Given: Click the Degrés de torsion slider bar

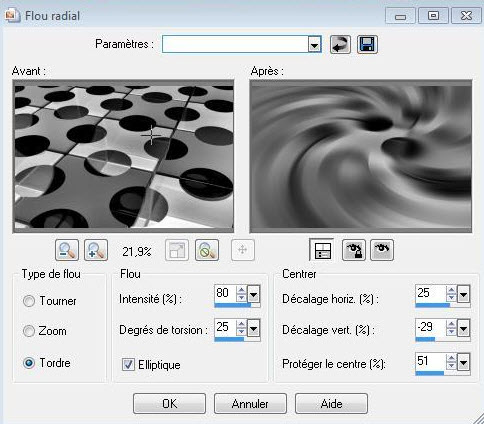Looking at the screenshot, I should [237, 339].
